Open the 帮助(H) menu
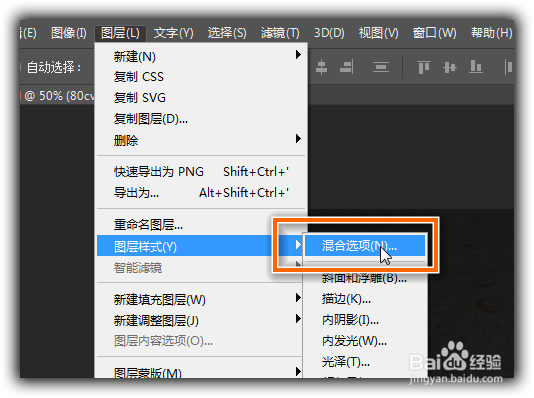The image size is (534, 398). [x=491, y=33]
